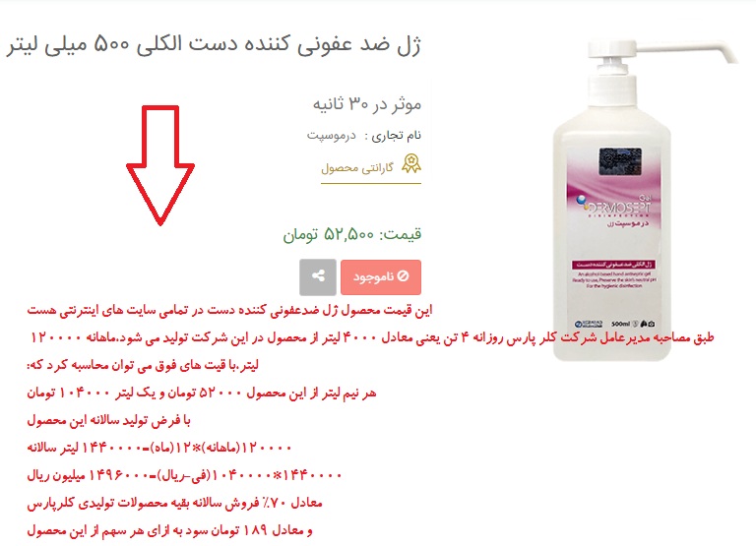Select the brand name درموسپت
Screen dimensions: 756x546
coord(331,136)
